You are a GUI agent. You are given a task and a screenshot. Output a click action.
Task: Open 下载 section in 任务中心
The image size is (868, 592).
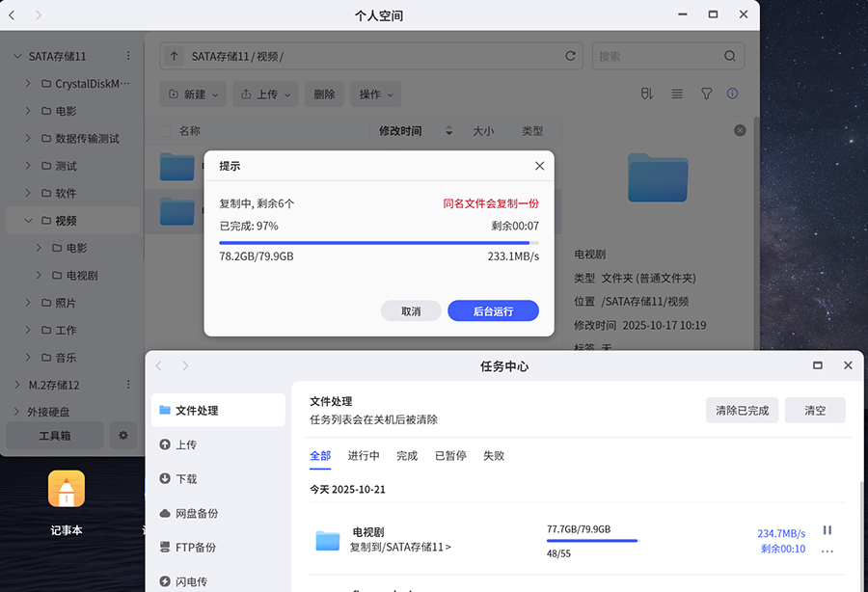[218, 478]
